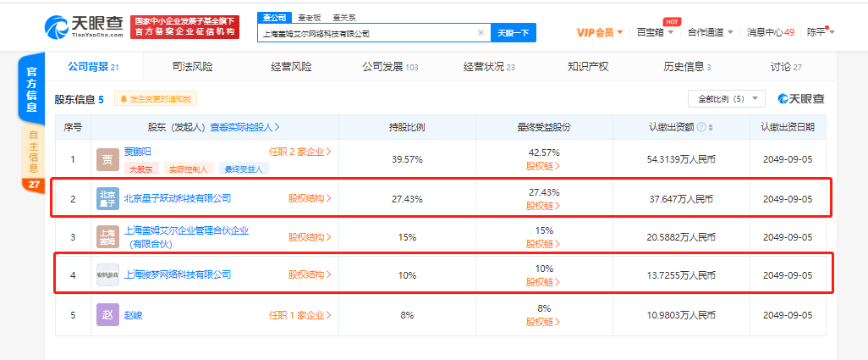Image resolution: width=868 pixels, height=360 pixels.
Task: Open the 百宝箱 dropdown menu
Action: (x=655, y=32)
